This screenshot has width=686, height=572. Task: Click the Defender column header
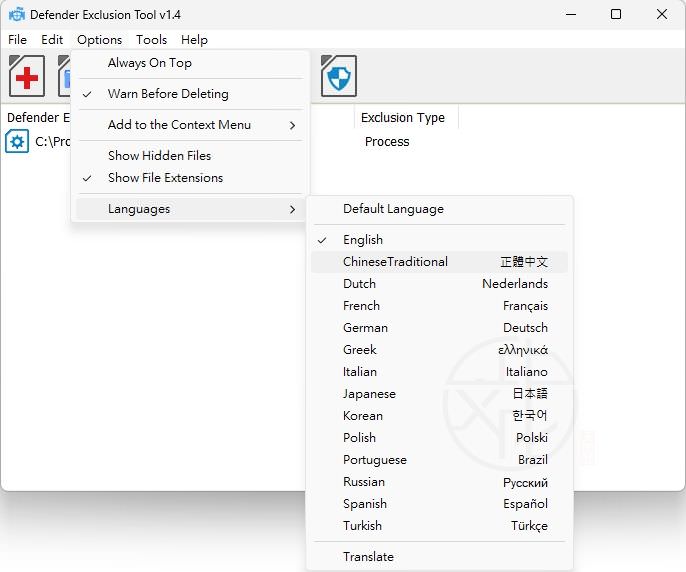(38, 117)
